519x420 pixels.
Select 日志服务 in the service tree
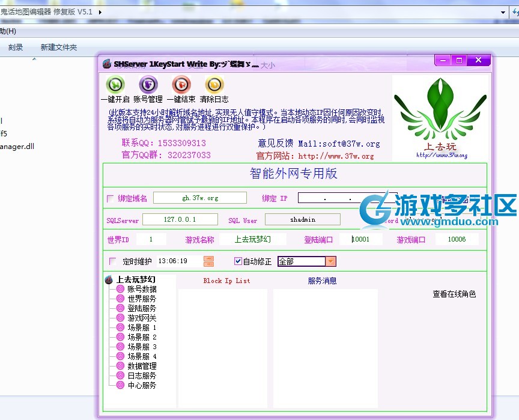(142, 376)
